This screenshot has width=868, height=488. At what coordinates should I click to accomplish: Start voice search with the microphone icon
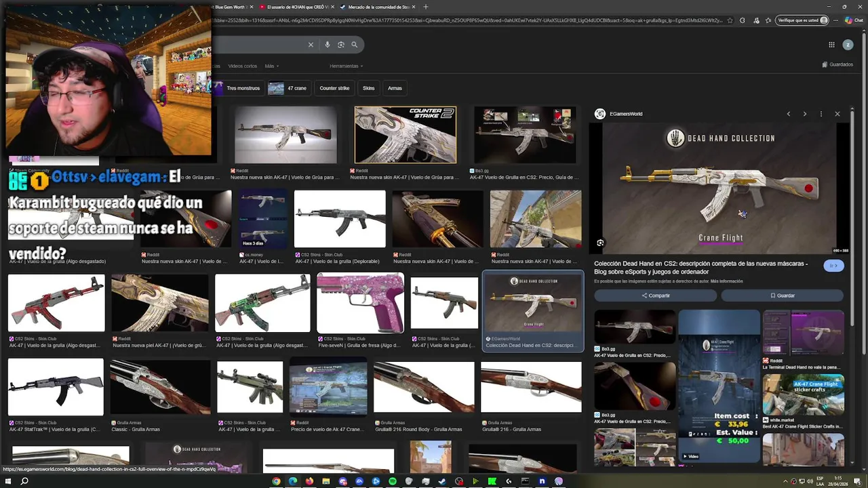328,45
